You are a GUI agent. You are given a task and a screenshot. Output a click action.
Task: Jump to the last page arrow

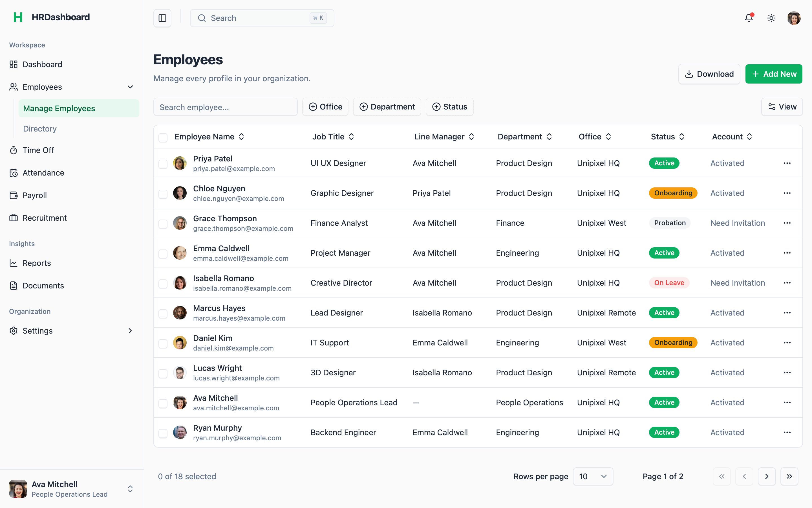789,476
